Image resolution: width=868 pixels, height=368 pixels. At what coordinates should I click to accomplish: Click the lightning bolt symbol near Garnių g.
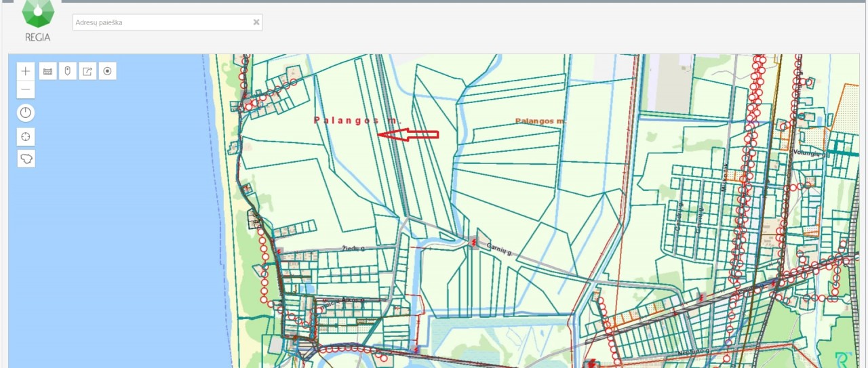(x=473, y=241)
